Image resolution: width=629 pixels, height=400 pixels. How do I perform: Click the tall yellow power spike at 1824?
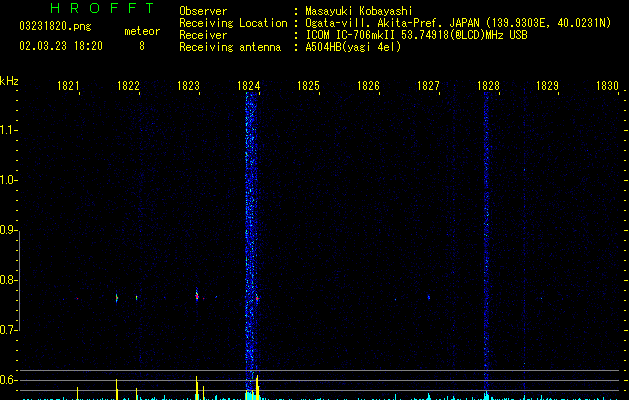[x=257, y=387]
